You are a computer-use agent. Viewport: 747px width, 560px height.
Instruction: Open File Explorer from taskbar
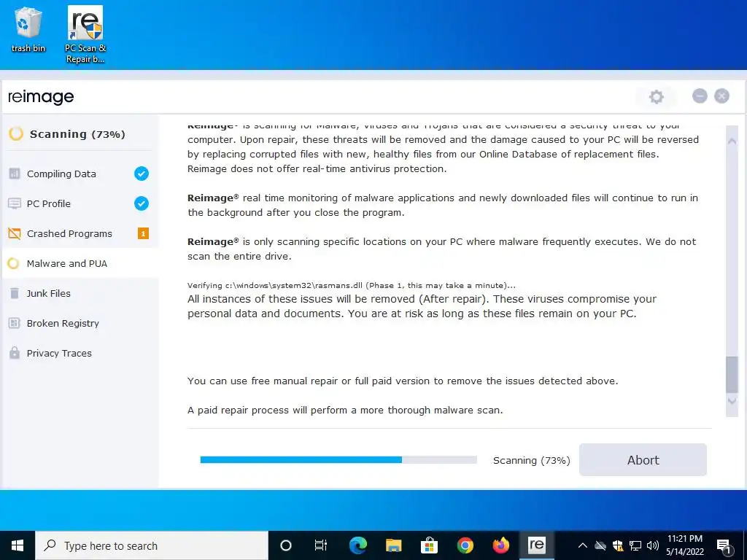tap(393, 545)
